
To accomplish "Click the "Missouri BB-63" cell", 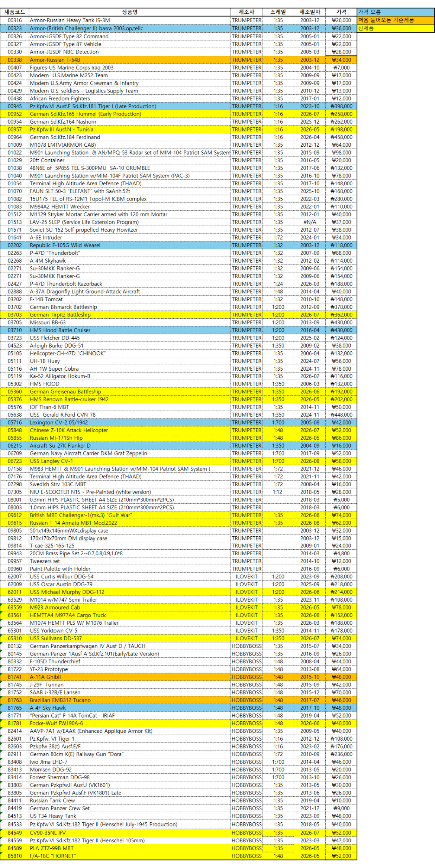I will coord(130,323).
